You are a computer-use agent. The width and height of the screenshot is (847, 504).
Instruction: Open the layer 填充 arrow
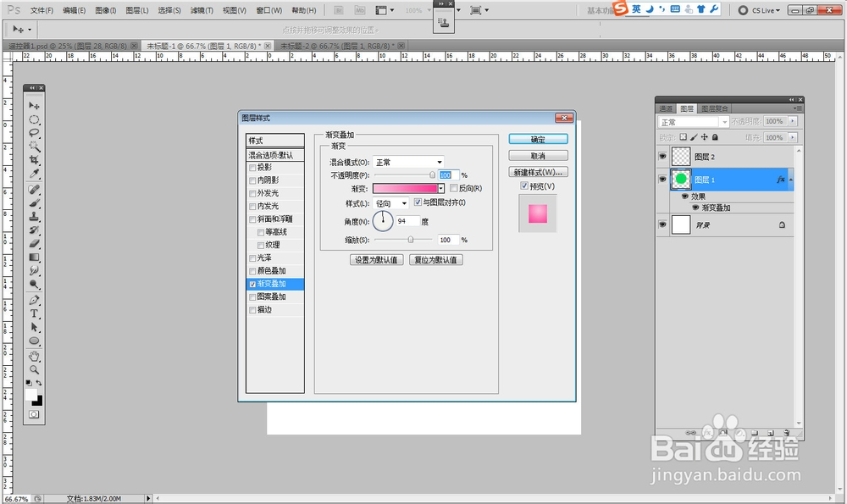pos(793,138)
